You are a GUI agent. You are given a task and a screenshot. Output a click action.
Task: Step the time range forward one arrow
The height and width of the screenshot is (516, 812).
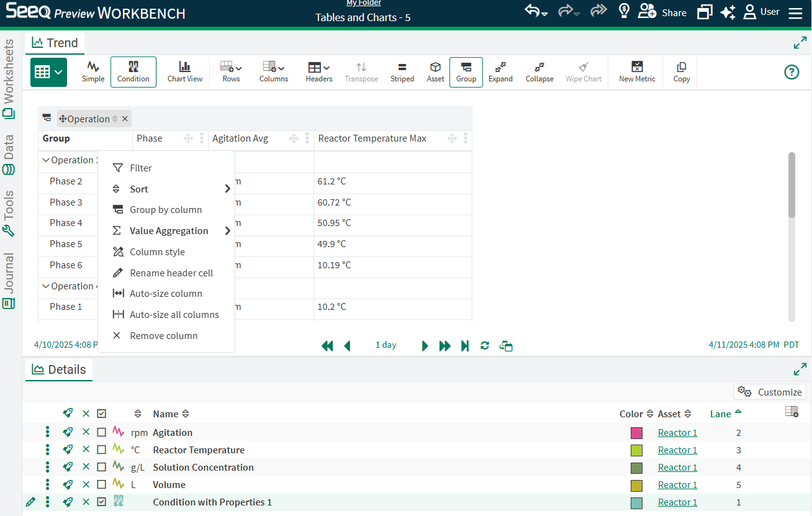(425, 346)
